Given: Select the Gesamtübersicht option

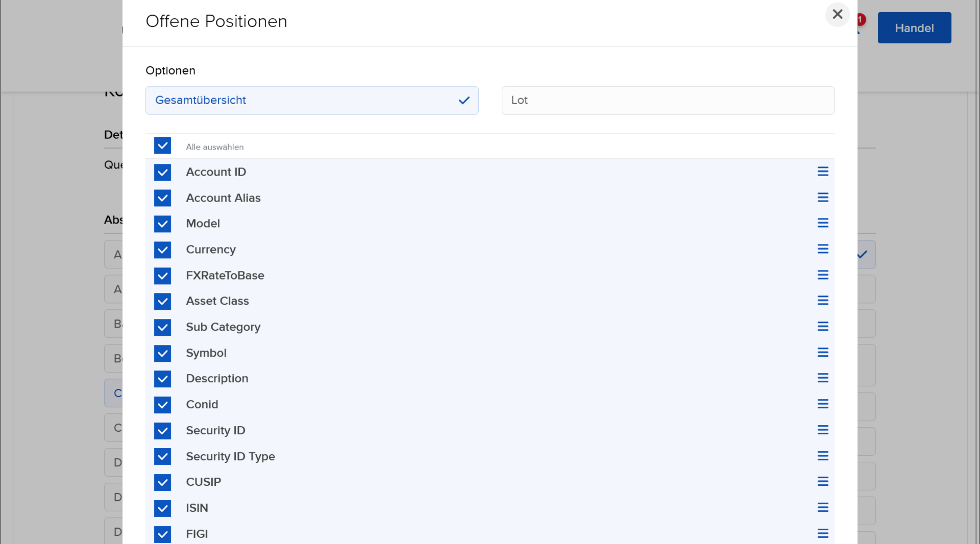Looking at the screenshot, I should pyautogui.click(x=311, y=101).
